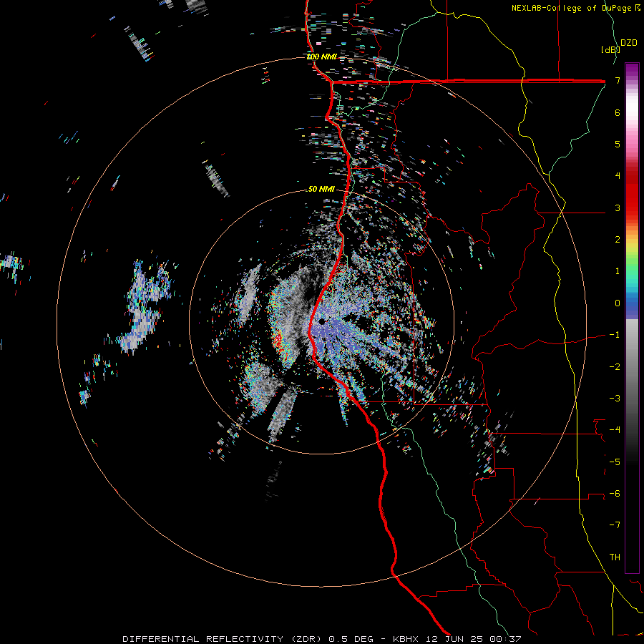Click the -5 value on the color scale

point(615,462)
